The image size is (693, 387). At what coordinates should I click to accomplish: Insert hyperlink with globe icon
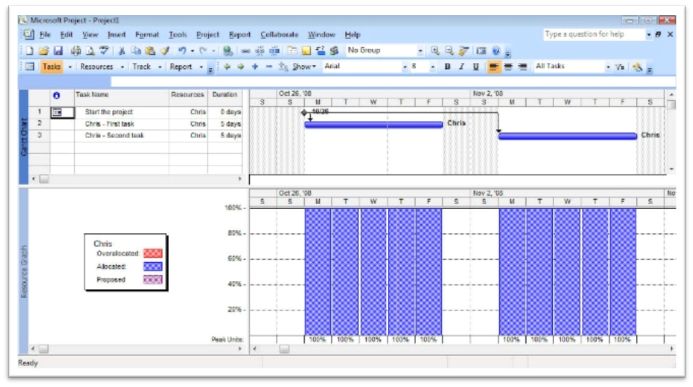pos(228,51)
